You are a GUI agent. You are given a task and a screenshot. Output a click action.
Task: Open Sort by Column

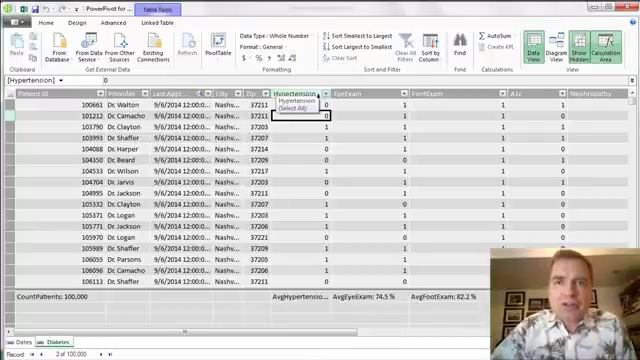point(431,48)
